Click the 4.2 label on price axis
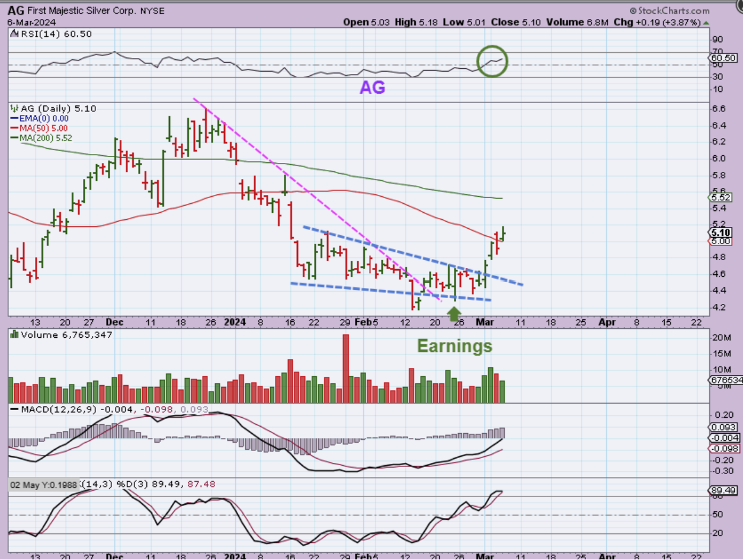The image size is (743, 560). (718, 307)
